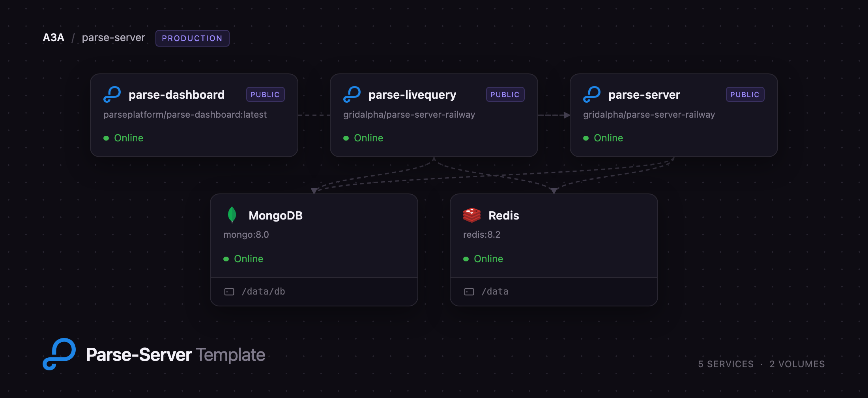Click the Redis /data volume icon
This screenshot has width=868, height=398.
(x=469, y=292)
